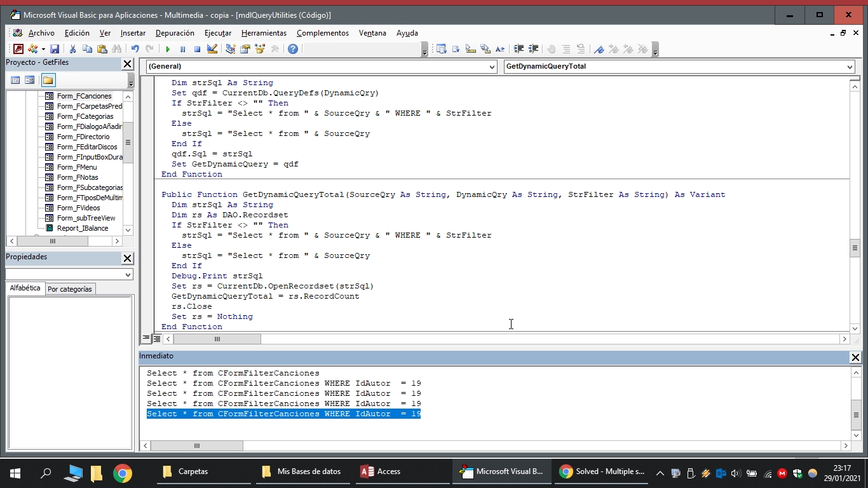
Task: Open the Herramientas menu
Action: point(264,33)
